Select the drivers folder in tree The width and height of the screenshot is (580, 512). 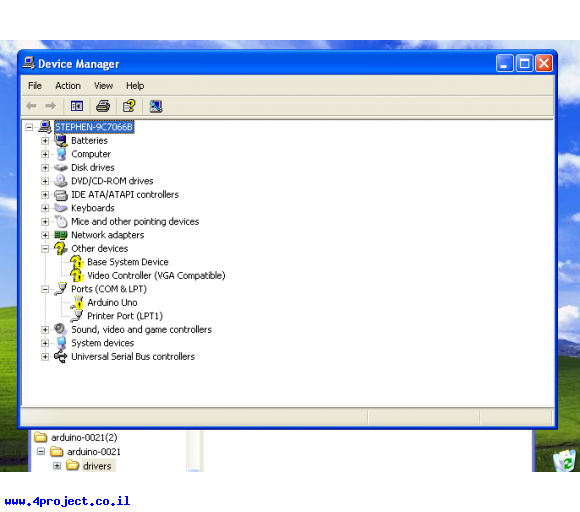(x=97, y=466)
